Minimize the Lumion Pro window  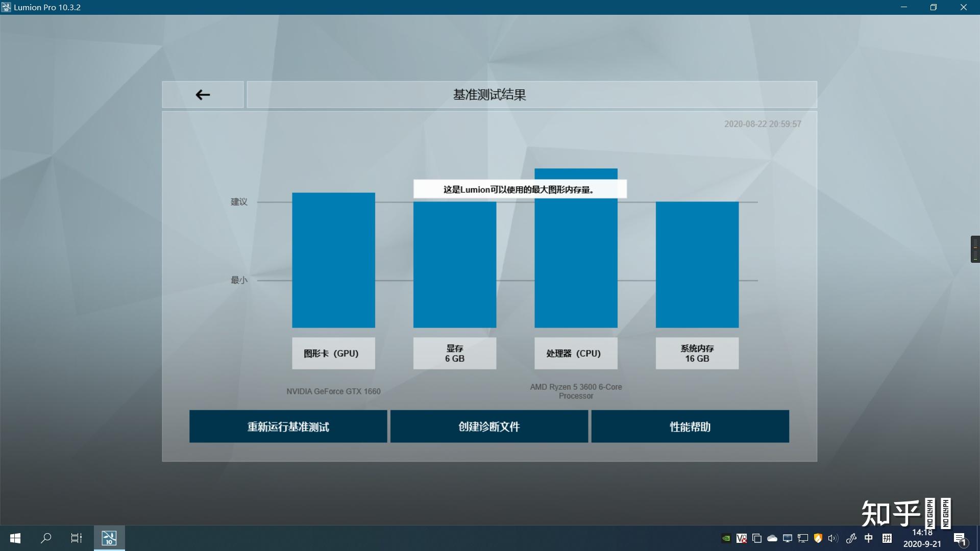[904, 7]
